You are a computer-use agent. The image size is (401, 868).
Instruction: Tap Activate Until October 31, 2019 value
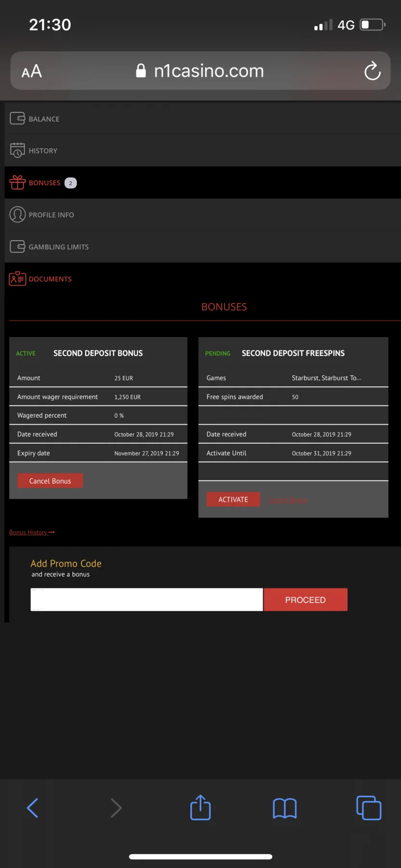(x=321, y=453)
